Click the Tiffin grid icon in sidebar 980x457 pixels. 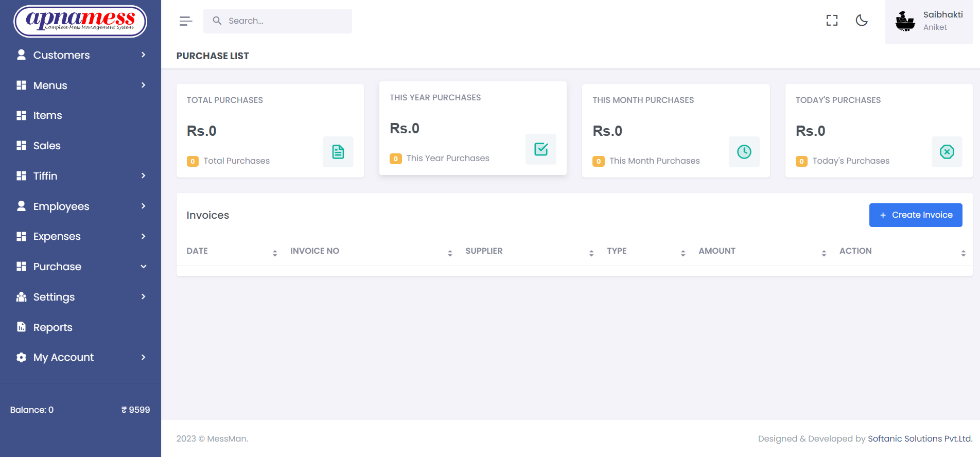[21, 175]
